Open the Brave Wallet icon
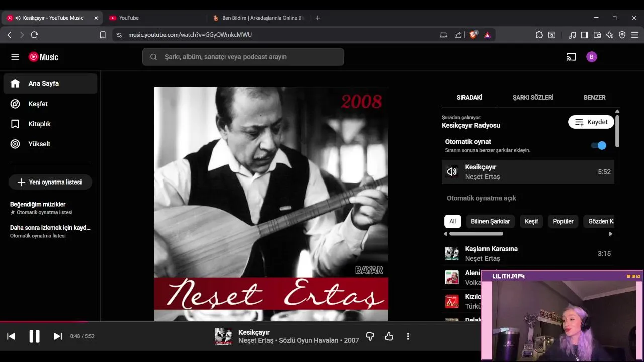Image resolution: width=644 pixels, height=362 pixels. pos(597,35)
